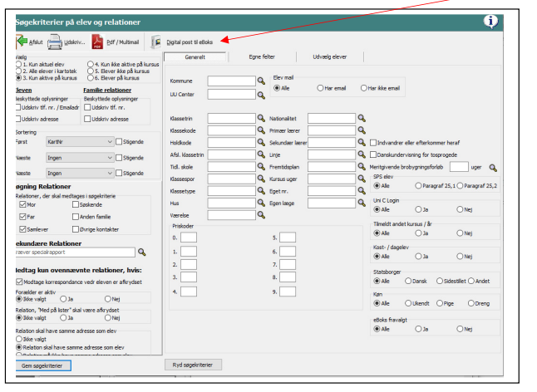
Task: Uncheck the Mor relation checkbox
Action: click(22, 204)
